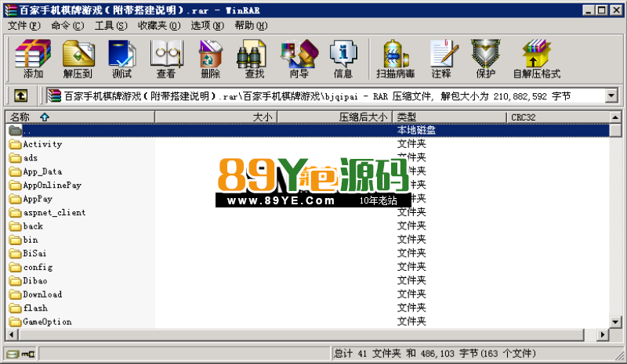Screen dimensions: 627x364
Task: Select the Download folder
Action: [x=35, y=294]
